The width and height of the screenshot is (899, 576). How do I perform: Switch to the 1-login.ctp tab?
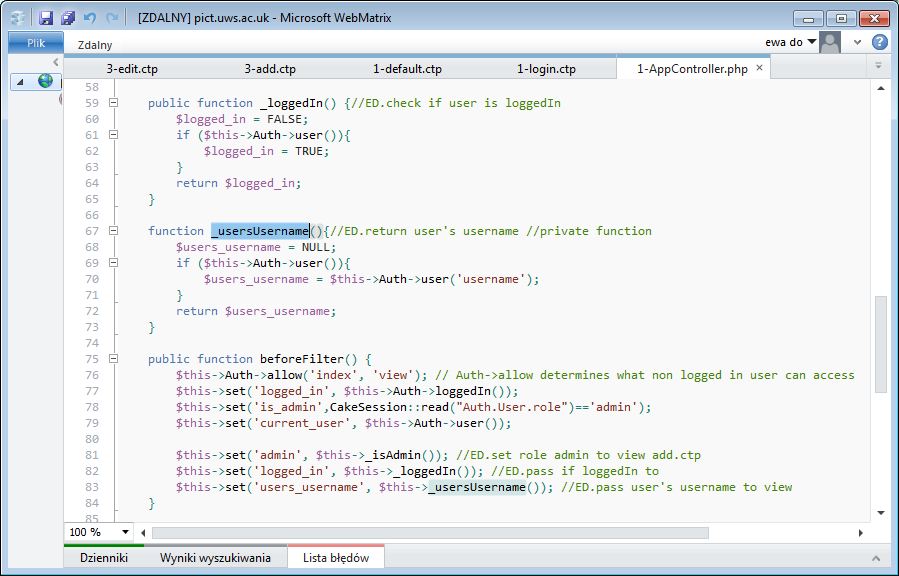546,69
